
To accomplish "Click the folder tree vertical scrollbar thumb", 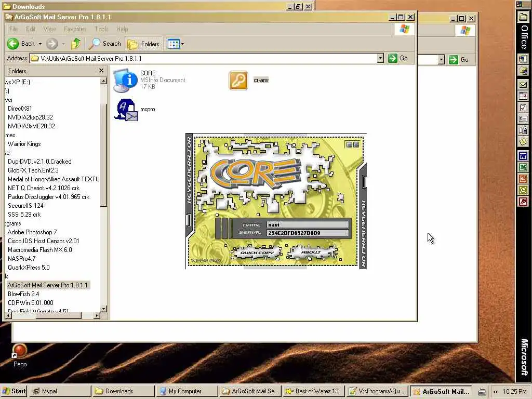I will 104,155.
